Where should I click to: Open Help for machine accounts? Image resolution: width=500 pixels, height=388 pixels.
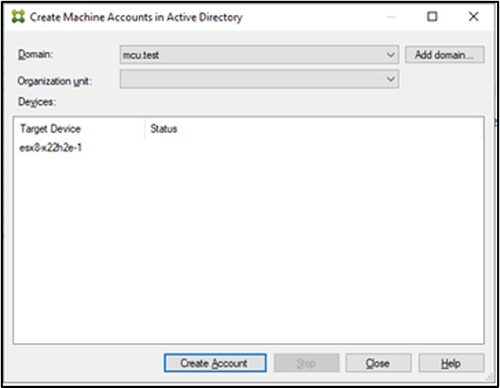451,363
